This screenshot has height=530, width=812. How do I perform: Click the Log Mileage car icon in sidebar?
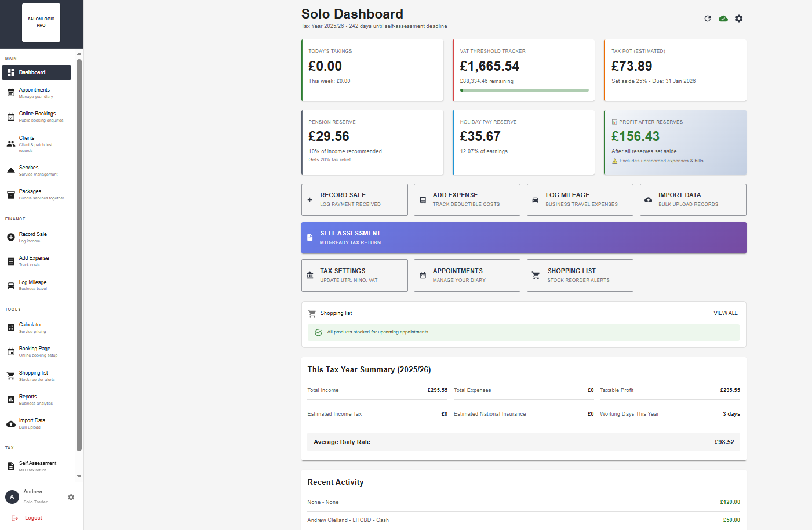11,285
